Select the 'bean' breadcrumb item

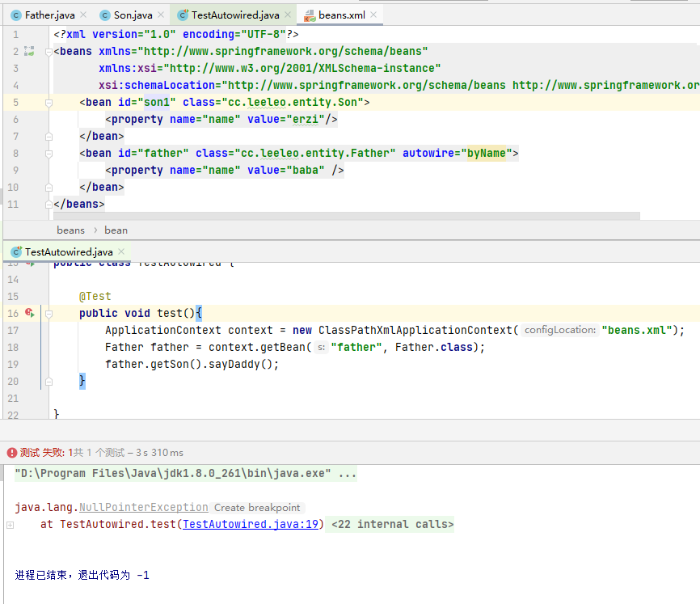click(116, 230)
